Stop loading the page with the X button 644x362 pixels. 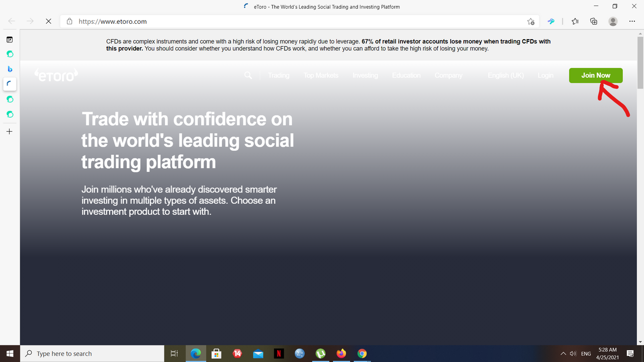tap(48, 22)
